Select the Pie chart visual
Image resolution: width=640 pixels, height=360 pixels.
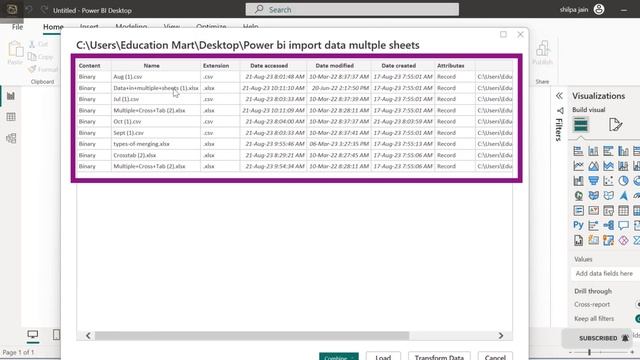(623, 181)
